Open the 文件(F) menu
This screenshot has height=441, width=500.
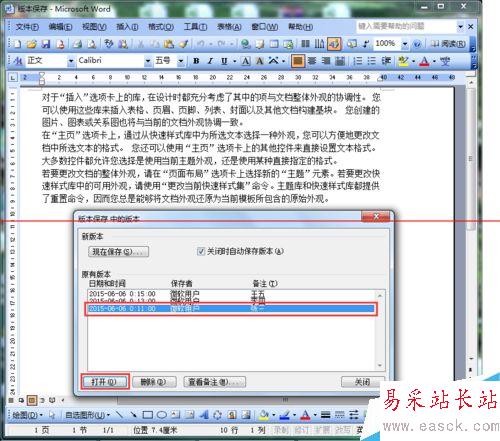click(x=27, y=27)
